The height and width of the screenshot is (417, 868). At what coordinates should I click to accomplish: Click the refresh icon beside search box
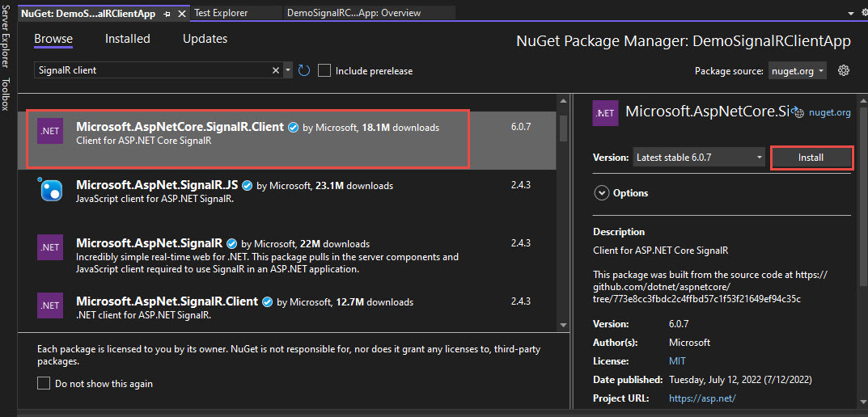[x=304, y=70]
